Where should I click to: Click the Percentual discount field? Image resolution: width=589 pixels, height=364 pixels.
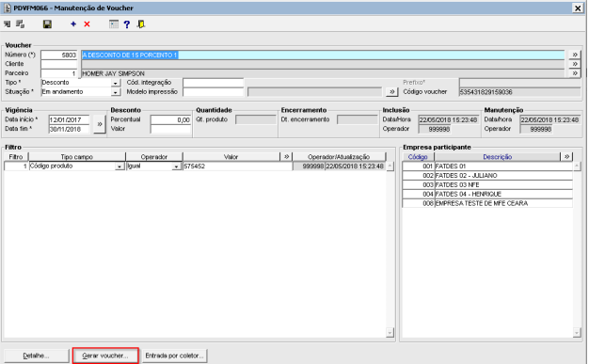[170, 119]
